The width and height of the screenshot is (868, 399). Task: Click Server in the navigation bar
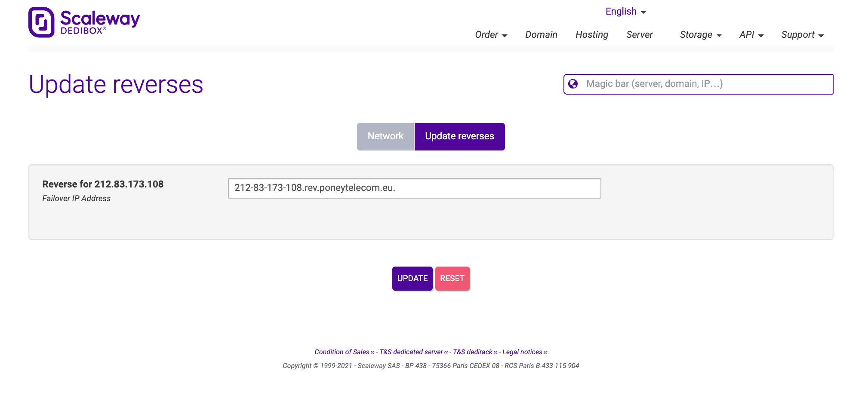[x=639, y=34]
